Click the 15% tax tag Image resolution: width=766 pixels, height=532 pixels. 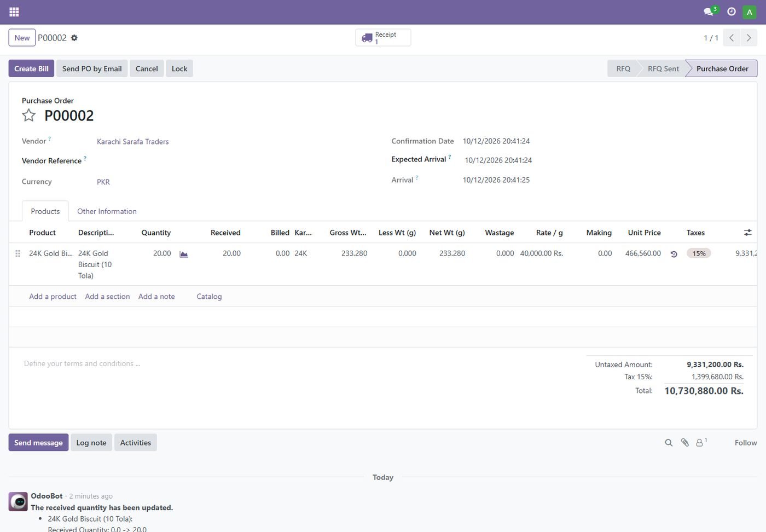699,253
